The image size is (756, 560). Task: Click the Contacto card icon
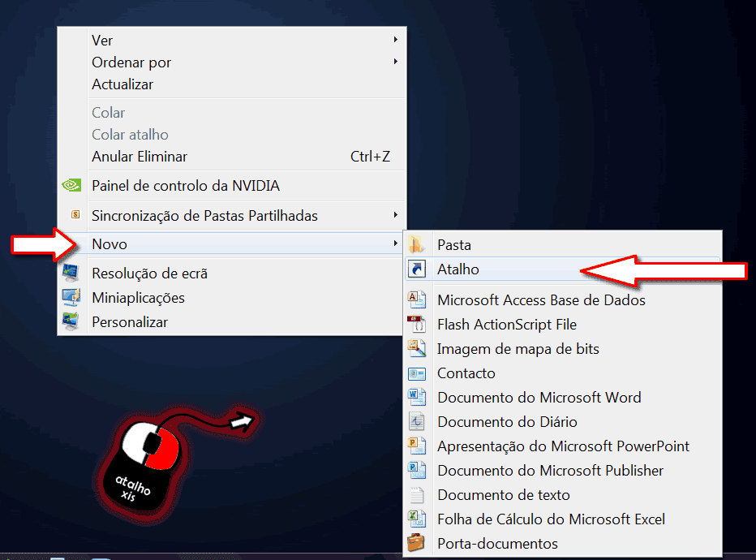pos(417,373)
